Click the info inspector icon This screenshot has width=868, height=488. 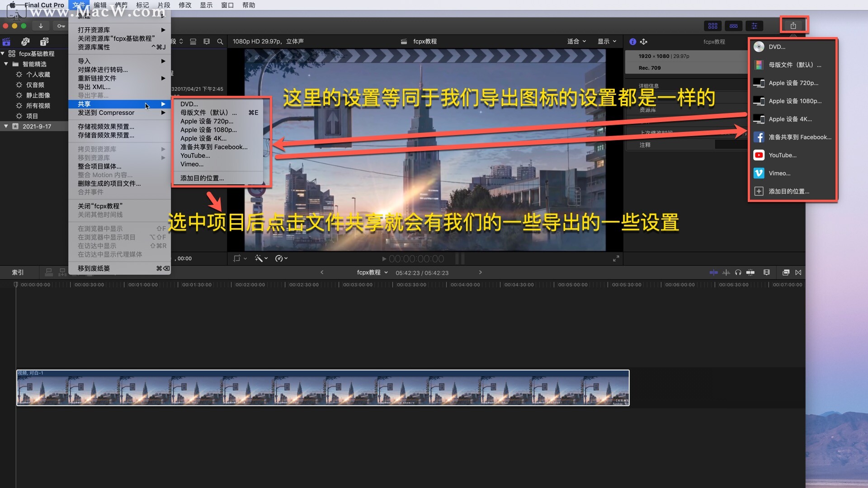[x=632, y=42]
